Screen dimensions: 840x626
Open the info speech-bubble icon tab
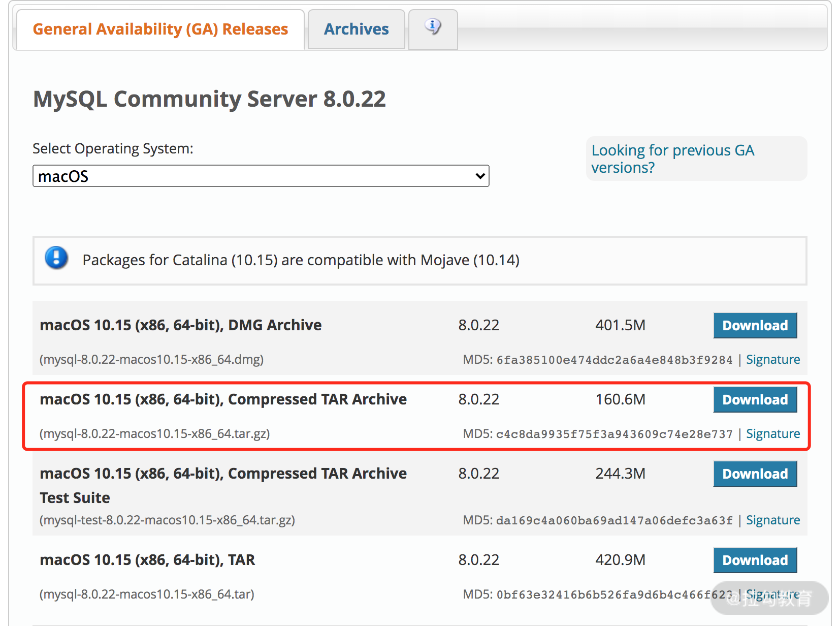click(433, 27)
